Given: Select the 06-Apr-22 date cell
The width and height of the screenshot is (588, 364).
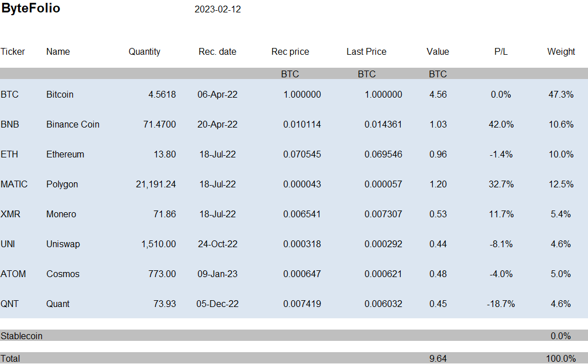Looking at the screenshot, I should click(217, 94).
